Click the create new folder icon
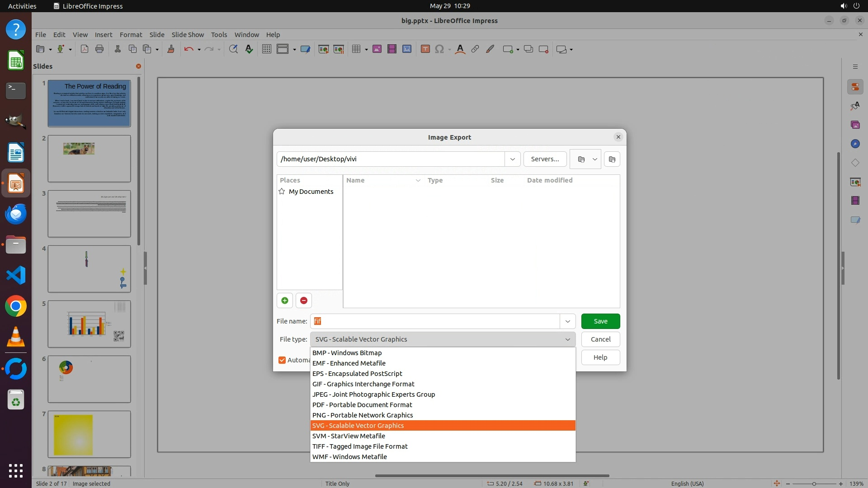868x488 pixels. 612,159
